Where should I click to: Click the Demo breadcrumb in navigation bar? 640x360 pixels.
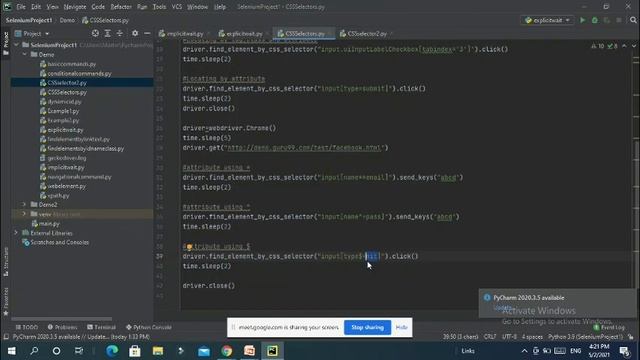tap(67, 20)
